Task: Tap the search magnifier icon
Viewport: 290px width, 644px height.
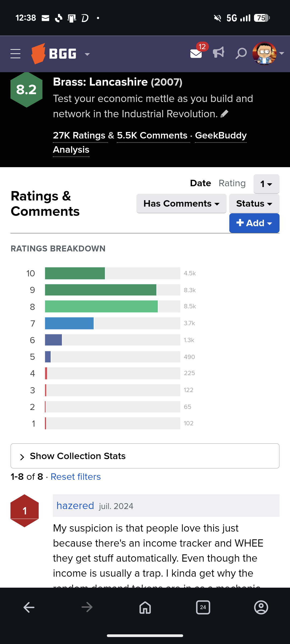Action: point(241,53)
